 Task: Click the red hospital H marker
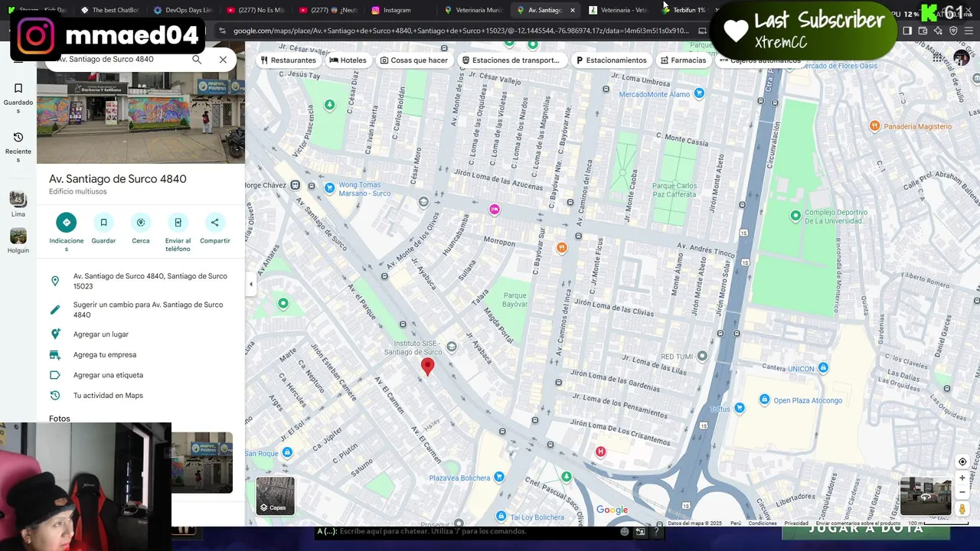tap(600, 452)
